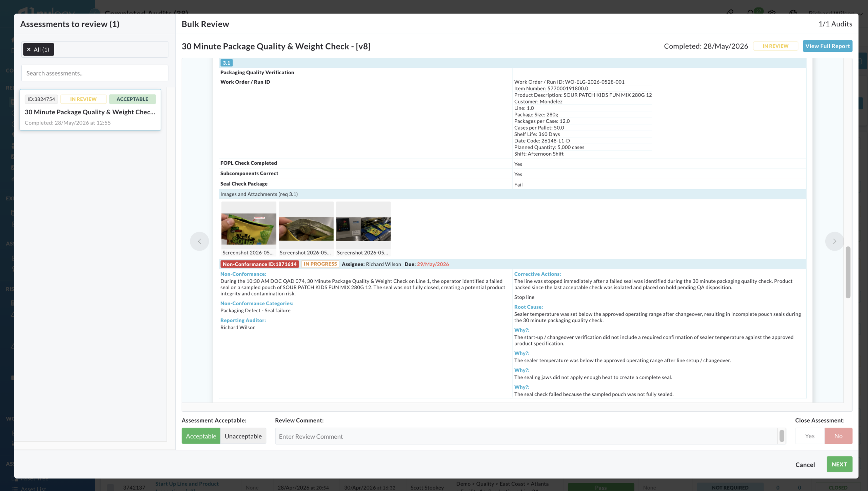Click the Root Cause heading
Image resolution: width=868 pixels, height=491 pixels.
pyautogui.click(x=528, y=307)
